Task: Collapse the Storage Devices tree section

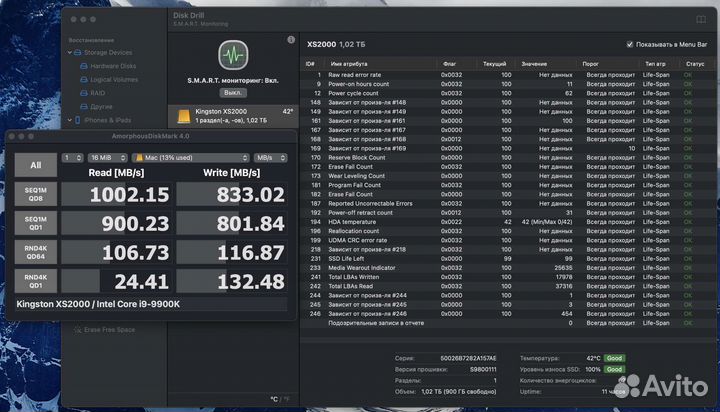Action: click(70, 53)
